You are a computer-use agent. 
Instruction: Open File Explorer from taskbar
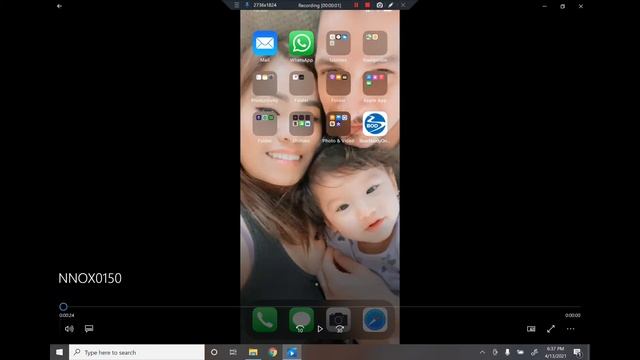pyautogui.click(x=253, y=352)
